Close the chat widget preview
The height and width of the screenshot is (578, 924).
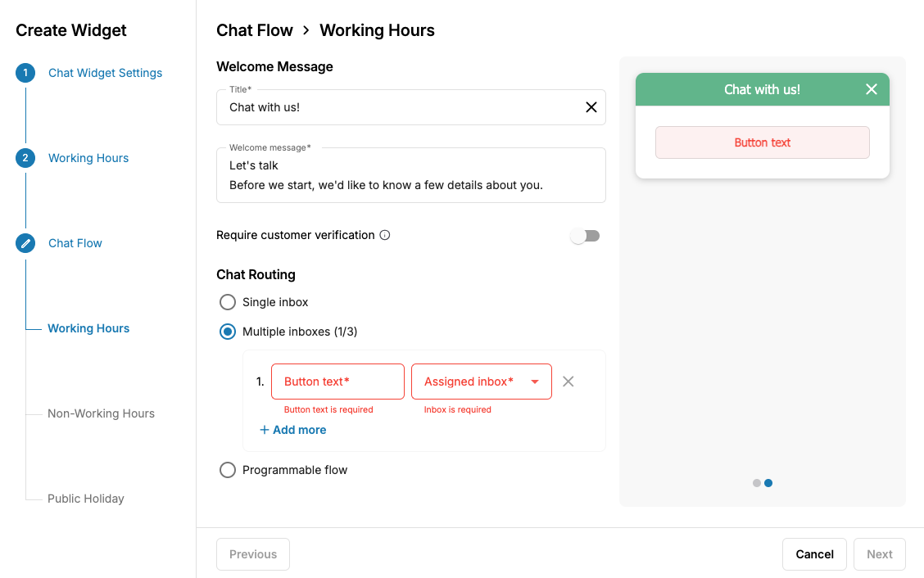pyautogui.click(x=872, y=89)
